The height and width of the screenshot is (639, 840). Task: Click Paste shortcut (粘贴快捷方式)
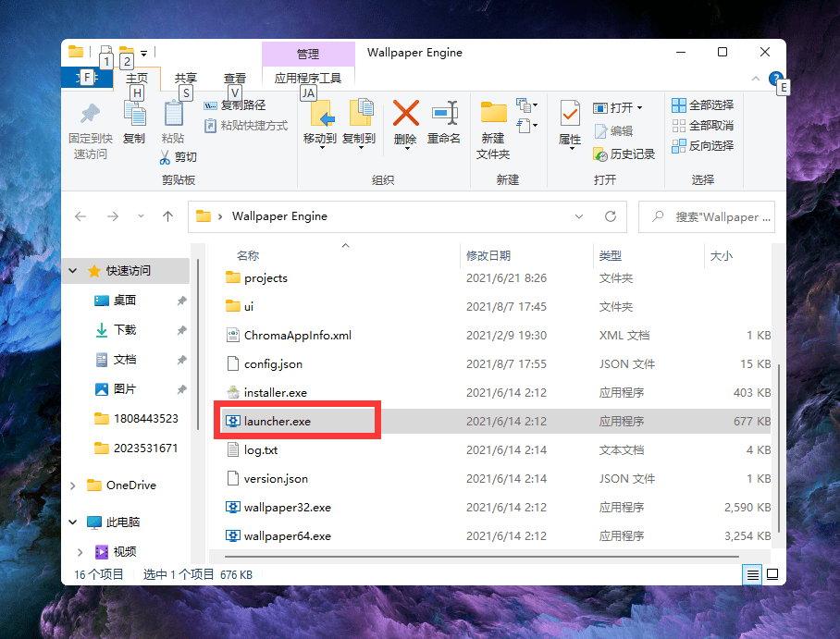coord(246,126)
